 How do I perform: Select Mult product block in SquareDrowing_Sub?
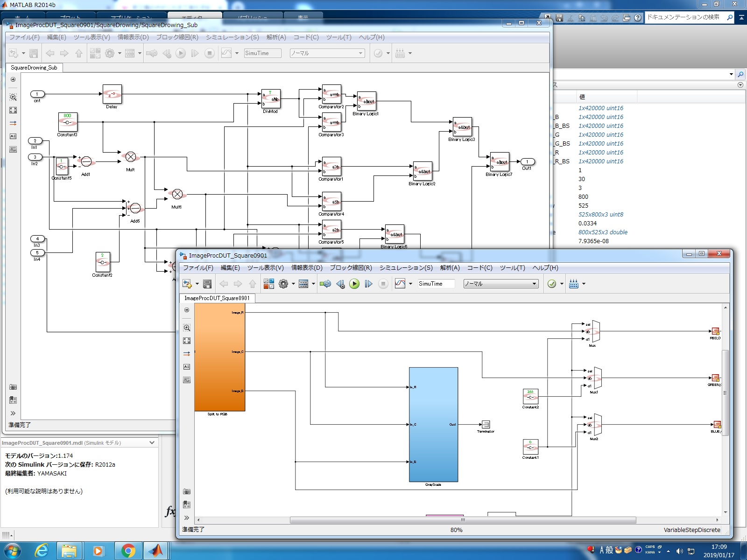point(131,157)
